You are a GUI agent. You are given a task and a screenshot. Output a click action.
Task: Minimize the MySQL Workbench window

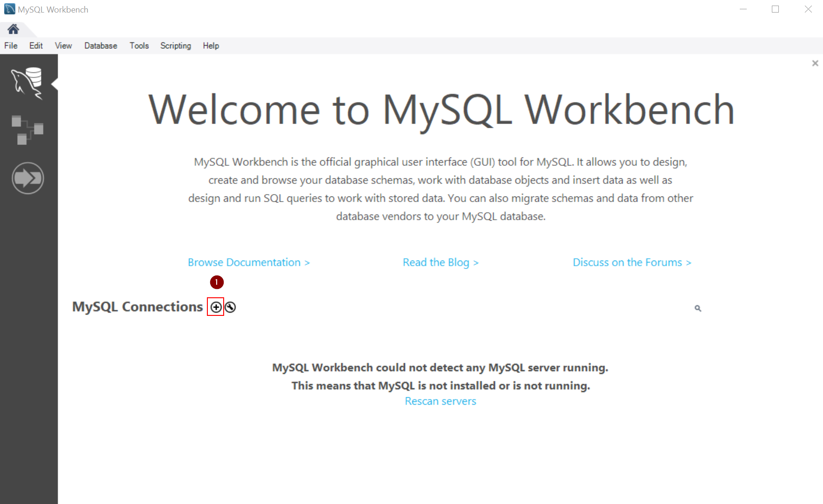(x=743, y=9)
